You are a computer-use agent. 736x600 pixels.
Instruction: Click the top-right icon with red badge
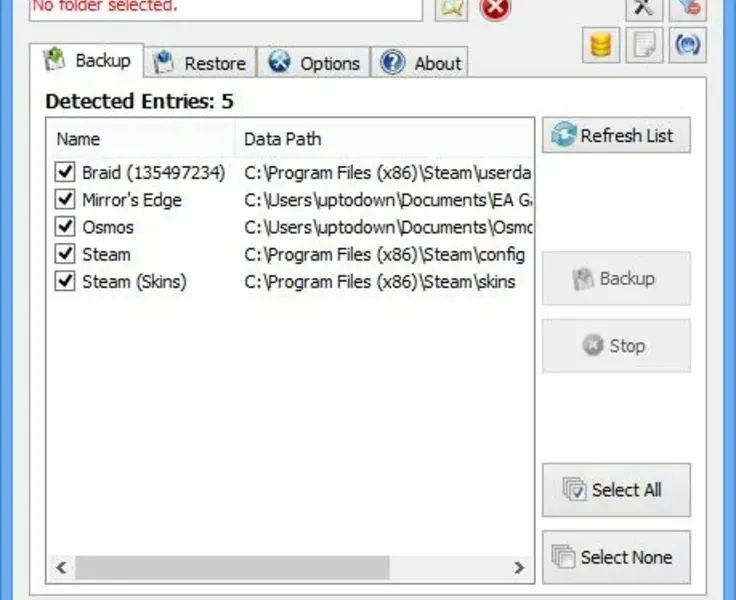coord(688,8)
